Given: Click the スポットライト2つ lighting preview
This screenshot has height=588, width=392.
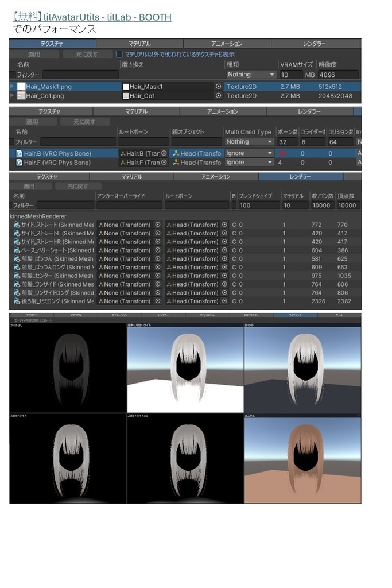Looking at the screenshot, I should [x=185, y=458].
